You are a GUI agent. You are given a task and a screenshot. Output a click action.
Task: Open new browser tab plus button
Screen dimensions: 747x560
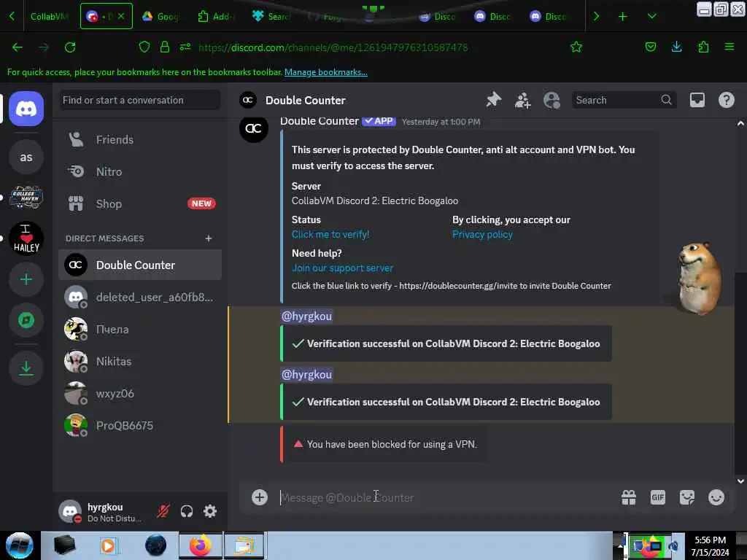(623, 17)
